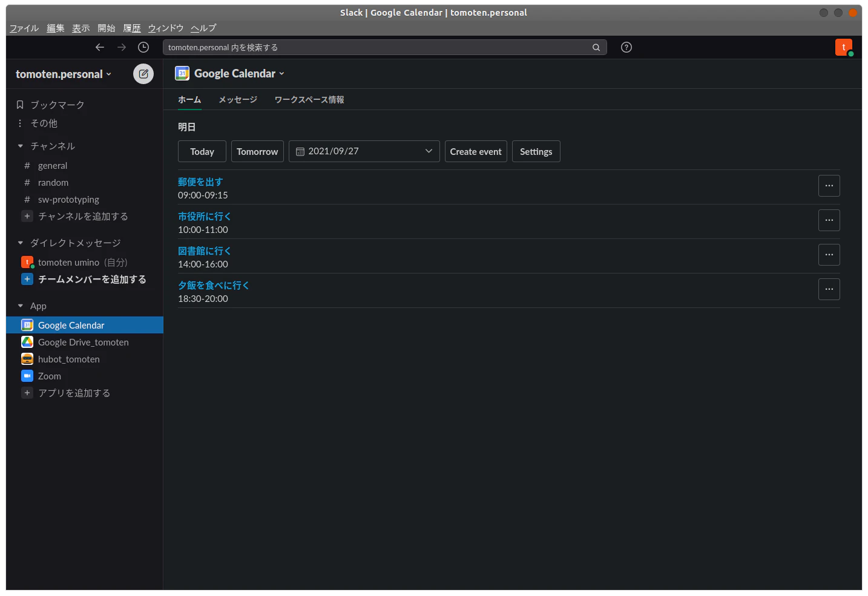Click the compose new message icon
The width and height of the screenshot is (868, 596).
tap(143, 74)
